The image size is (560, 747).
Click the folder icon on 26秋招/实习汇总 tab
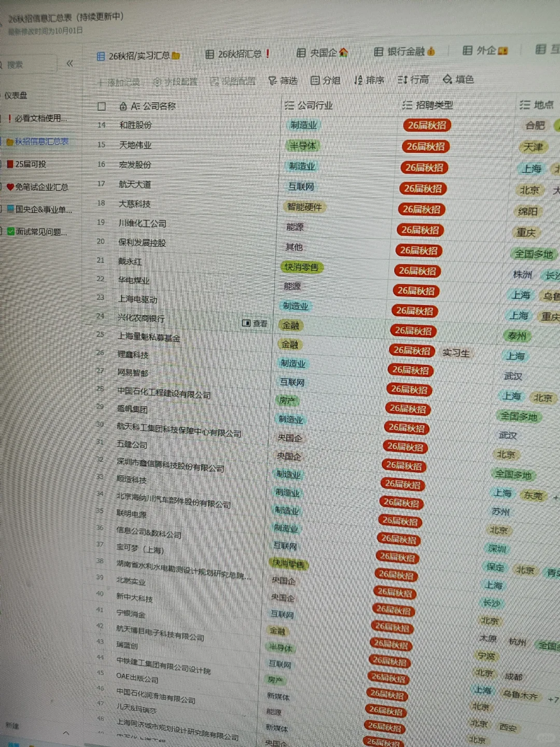[176, 56]
